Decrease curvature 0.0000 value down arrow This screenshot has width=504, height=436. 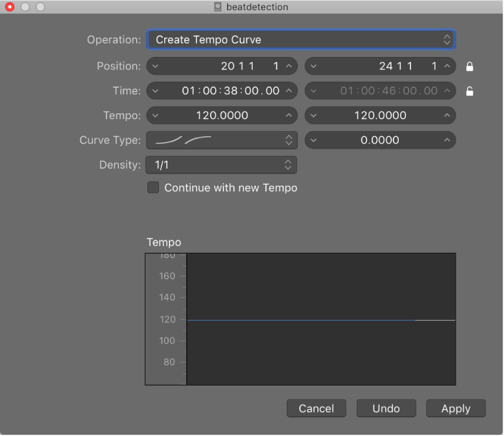[x=314, y=140]
